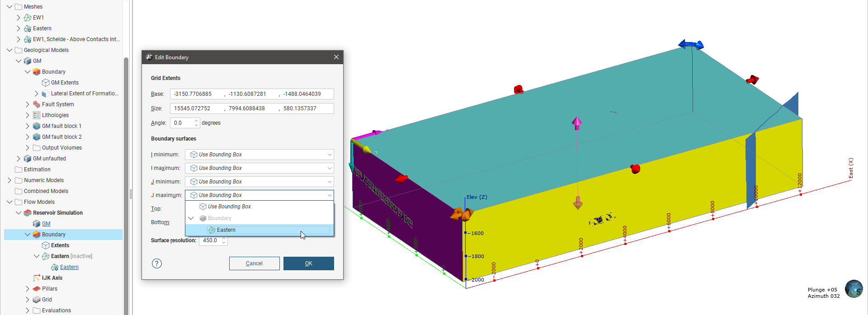This screenshot has height=315, width=868.
Task: Click the Fault System icon in tree
Action: click(37, 104)
